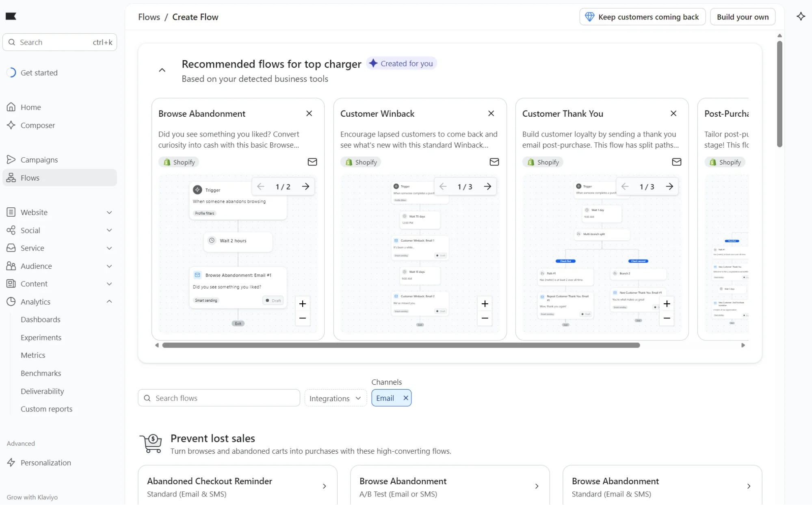This screenshot has height=505, width=812.
Task: Dismiss the Browse Abandonment recommended card
Action: tap(309, 113)
